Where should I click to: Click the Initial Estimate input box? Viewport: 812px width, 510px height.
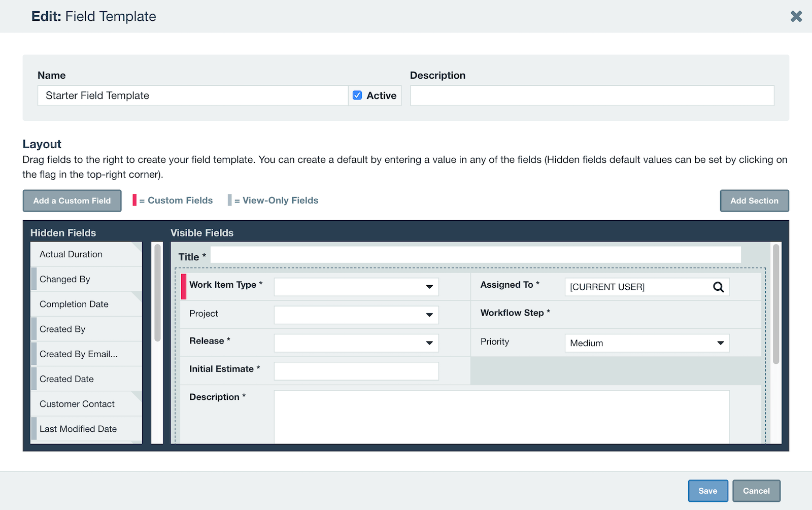(356, 371)
